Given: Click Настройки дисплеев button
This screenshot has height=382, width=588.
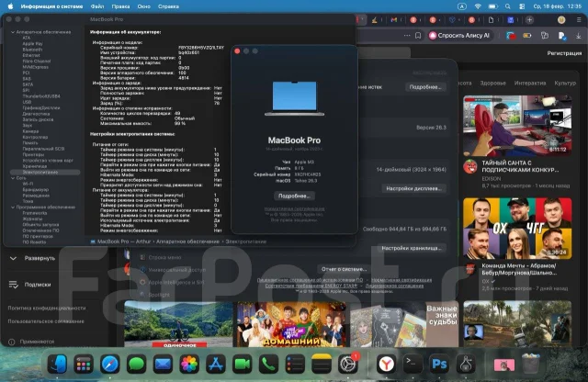Looking at the screenshot, I should click(413, 188).
